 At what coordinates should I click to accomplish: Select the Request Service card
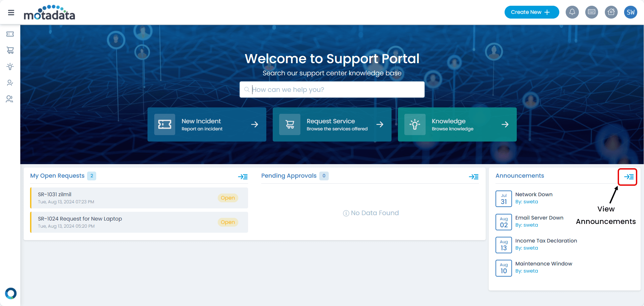[332, 124]
